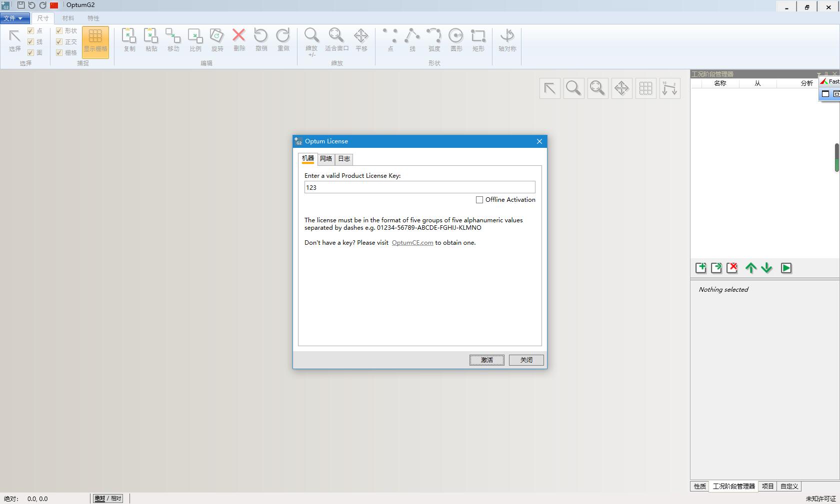840x504 pixels.
Task: Toggle the 显示栅格 show grid button
Action: [95, 42]
